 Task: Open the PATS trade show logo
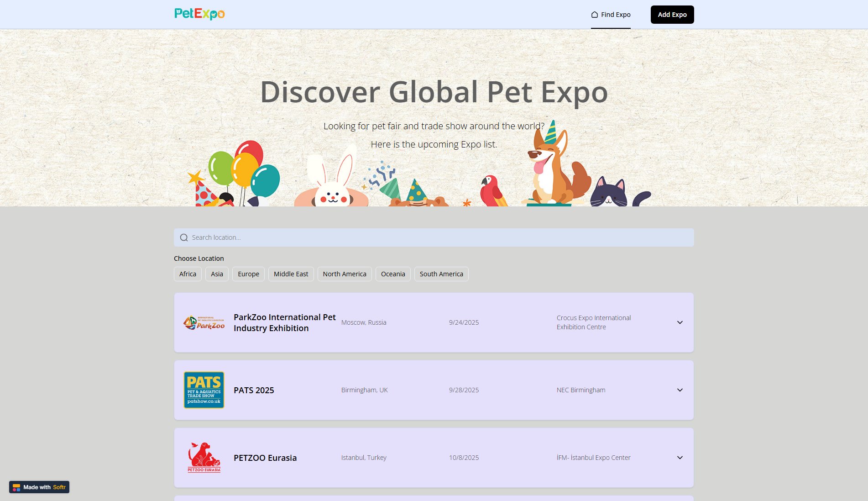pos(204,390)
